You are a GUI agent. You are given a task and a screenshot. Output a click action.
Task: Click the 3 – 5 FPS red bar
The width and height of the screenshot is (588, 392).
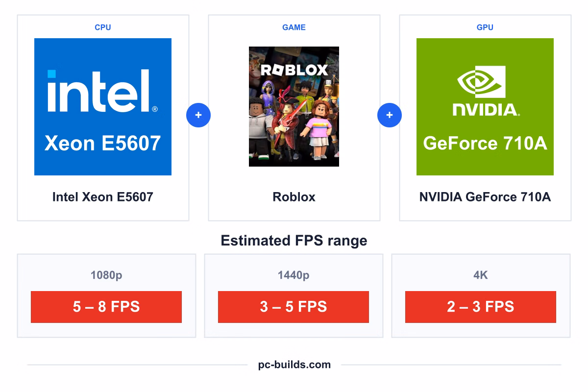click(294, 307)
